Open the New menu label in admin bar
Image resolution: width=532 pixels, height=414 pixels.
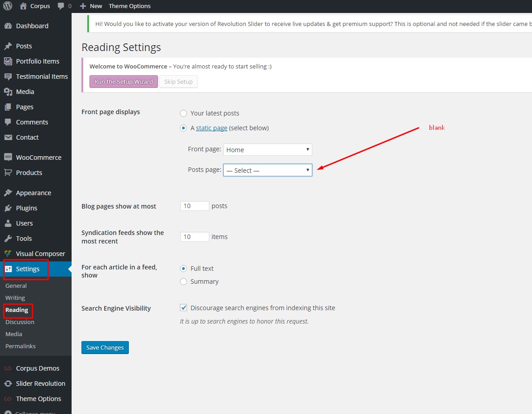point(96,6)
